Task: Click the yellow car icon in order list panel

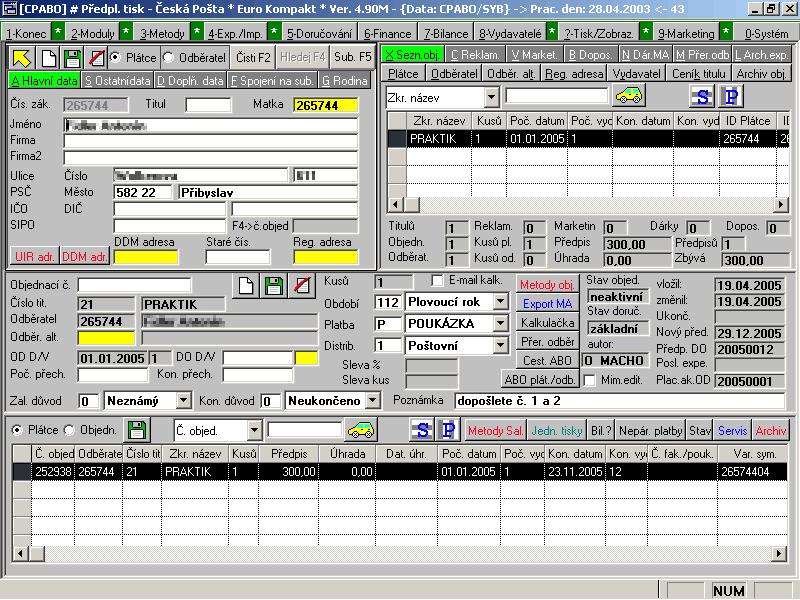Action: point(629,96)
